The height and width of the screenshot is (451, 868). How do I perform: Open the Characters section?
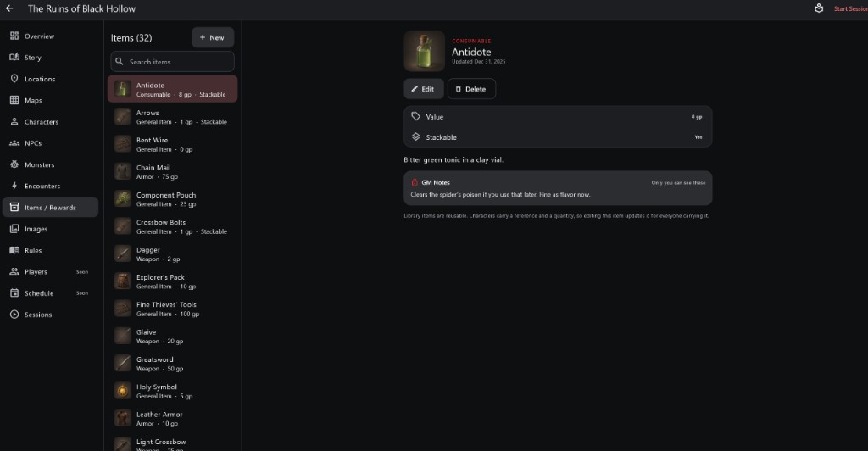pyautogui.click(x=50, y=122)
